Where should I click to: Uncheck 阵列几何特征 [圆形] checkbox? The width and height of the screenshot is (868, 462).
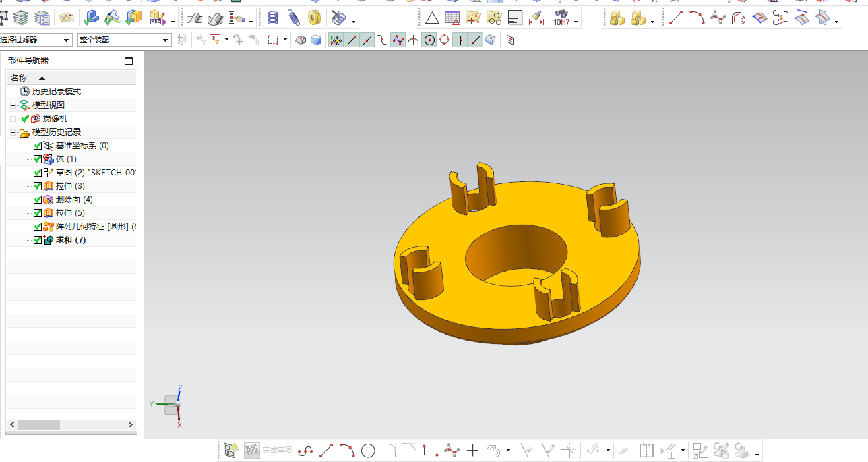(x=38, y=227)
